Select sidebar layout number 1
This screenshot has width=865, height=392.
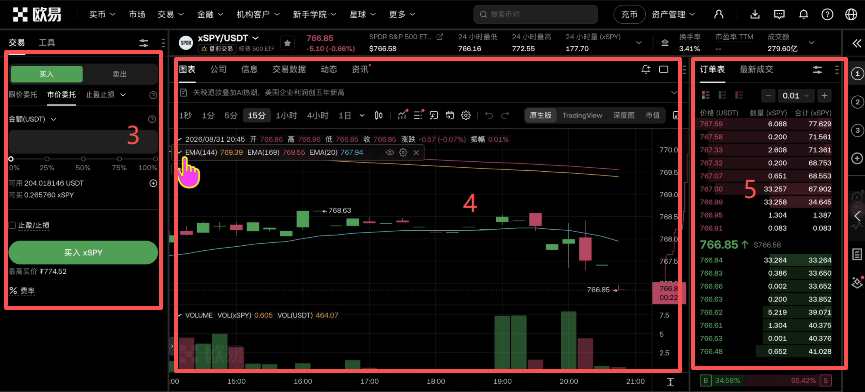[857, 73]
